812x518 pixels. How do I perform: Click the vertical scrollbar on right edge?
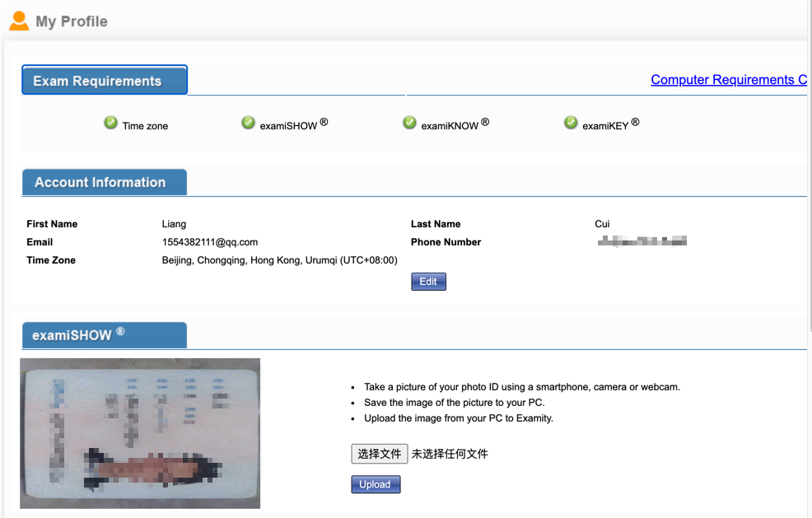click(x=810, y=166)
